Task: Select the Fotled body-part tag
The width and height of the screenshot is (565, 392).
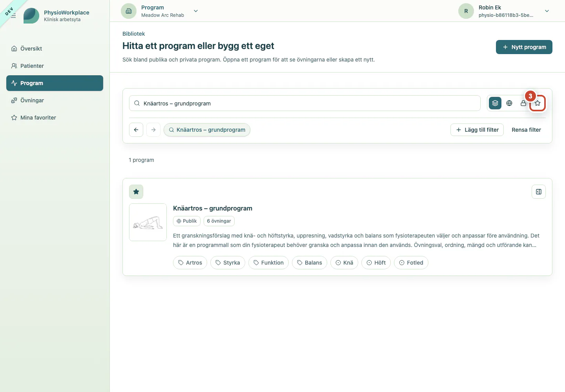Action: [x=411, y=263]
